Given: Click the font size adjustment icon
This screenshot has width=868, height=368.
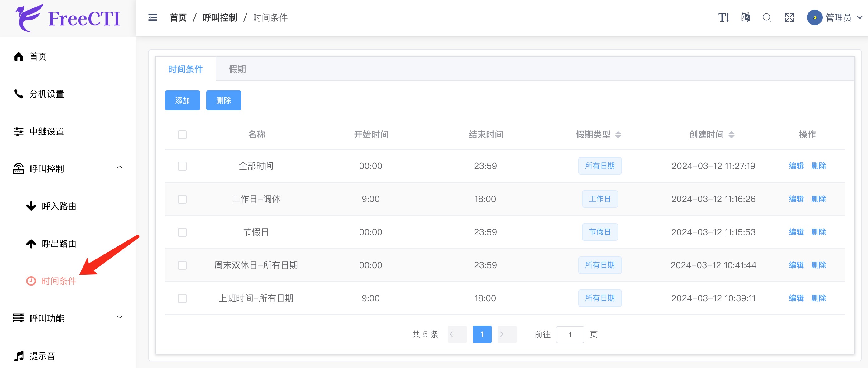Looking at the screenshot, I should click(x=723, y=17).
